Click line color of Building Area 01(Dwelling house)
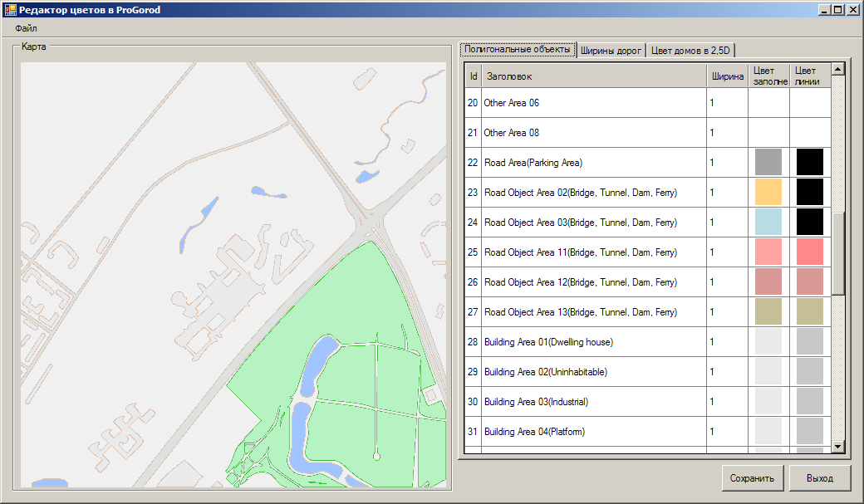The image size is (864, 504). 809,341
